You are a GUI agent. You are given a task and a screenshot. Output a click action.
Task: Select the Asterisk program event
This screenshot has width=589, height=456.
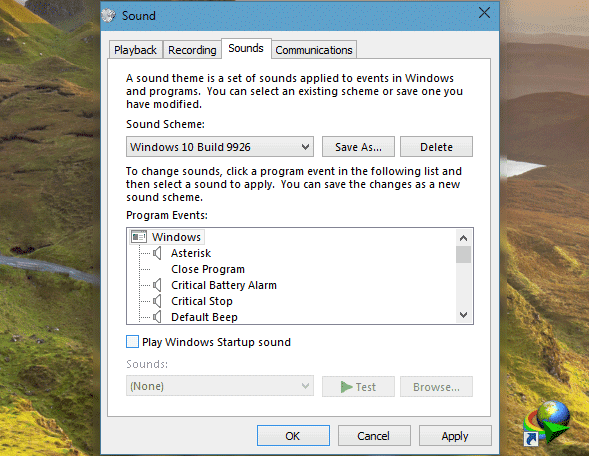coord(191,253)
